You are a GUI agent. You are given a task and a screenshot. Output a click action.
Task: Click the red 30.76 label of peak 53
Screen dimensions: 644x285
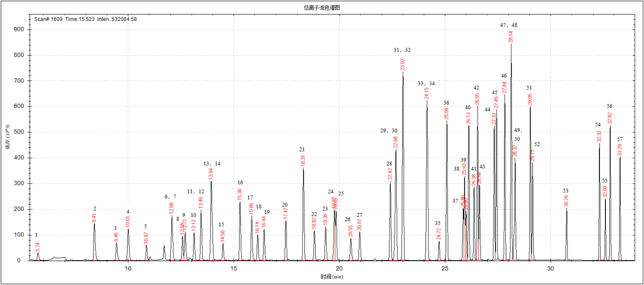pos(566,201)
